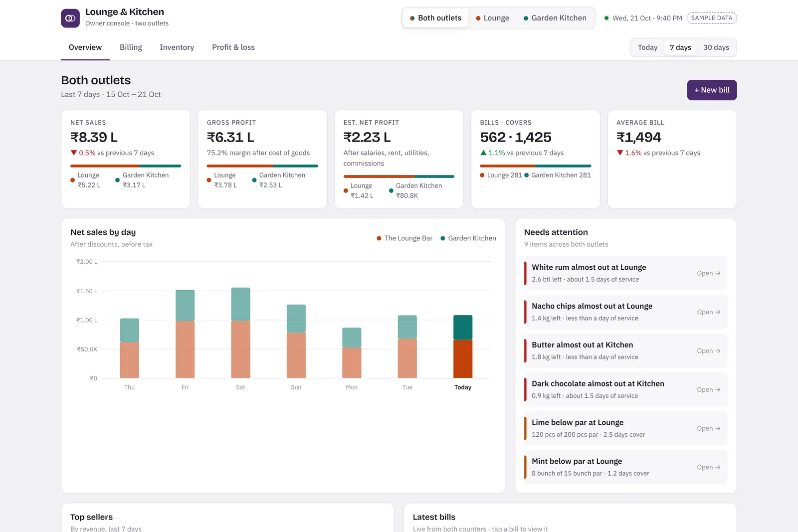Viewport: 798px width, 532px height.
Task: Switch to Garden Kitchen outlet
Action: 555,18
